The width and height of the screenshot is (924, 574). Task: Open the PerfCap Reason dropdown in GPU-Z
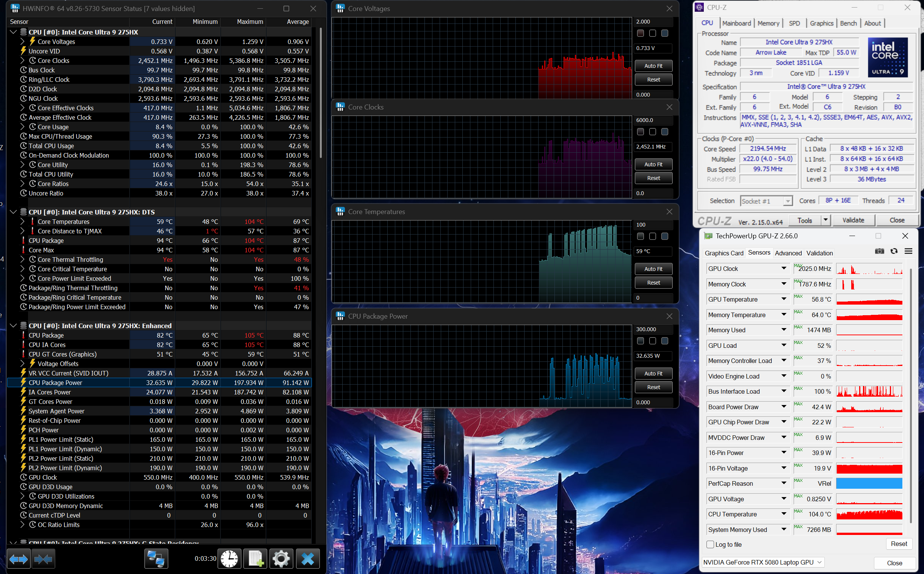[x=783, y=483]
